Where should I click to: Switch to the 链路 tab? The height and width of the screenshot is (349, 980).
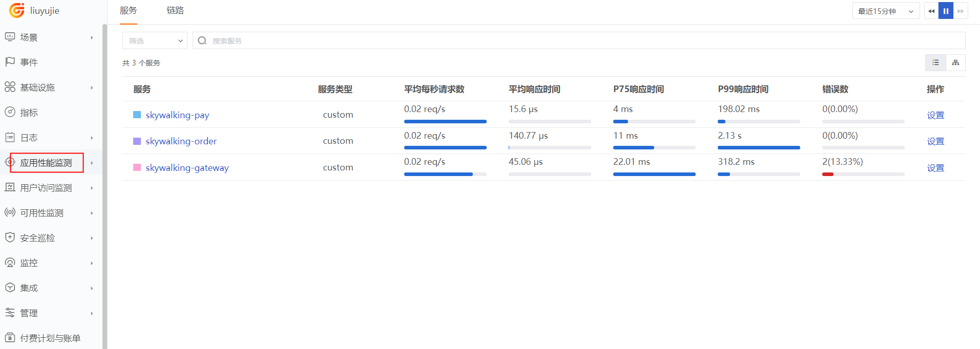[x=175, y=10]
